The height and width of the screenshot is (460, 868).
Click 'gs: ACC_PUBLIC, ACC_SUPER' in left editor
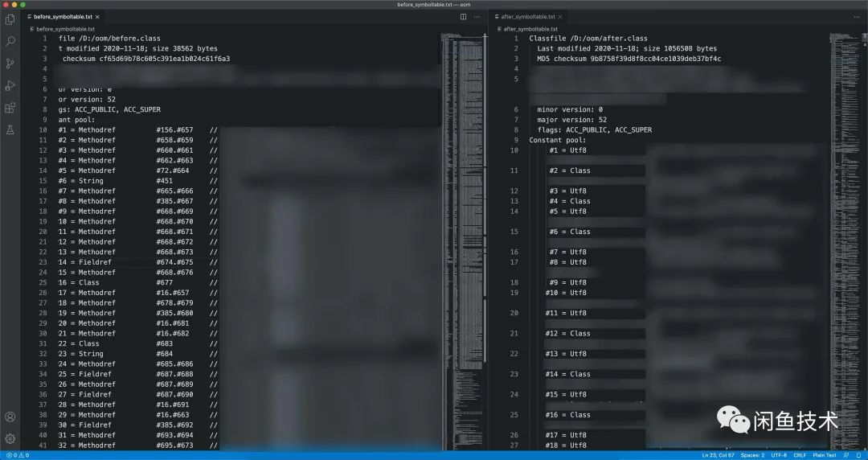(x=109, y=109)
